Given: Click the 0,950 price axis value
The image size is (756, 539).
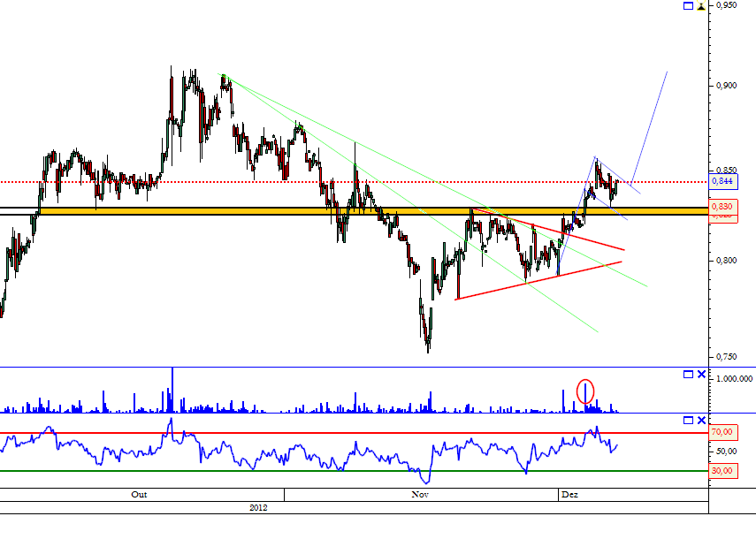Looking at the screenshot, I should 726,5.
